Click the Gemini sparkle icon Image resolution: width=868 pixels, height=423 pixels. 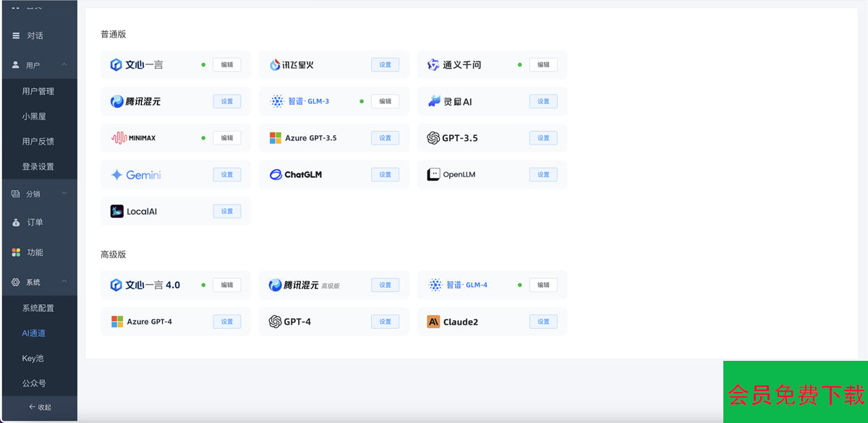pyautogui.click(x=116, y=175)
